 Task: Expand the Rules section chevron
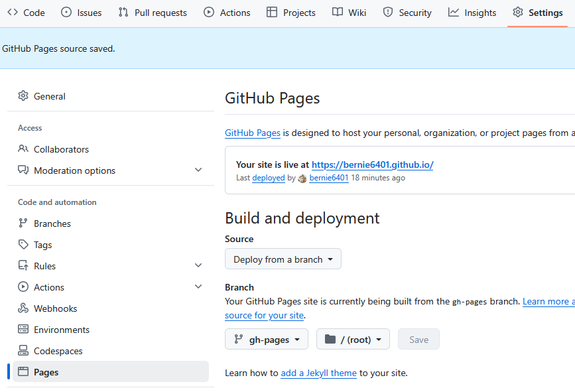click(198, 265)
